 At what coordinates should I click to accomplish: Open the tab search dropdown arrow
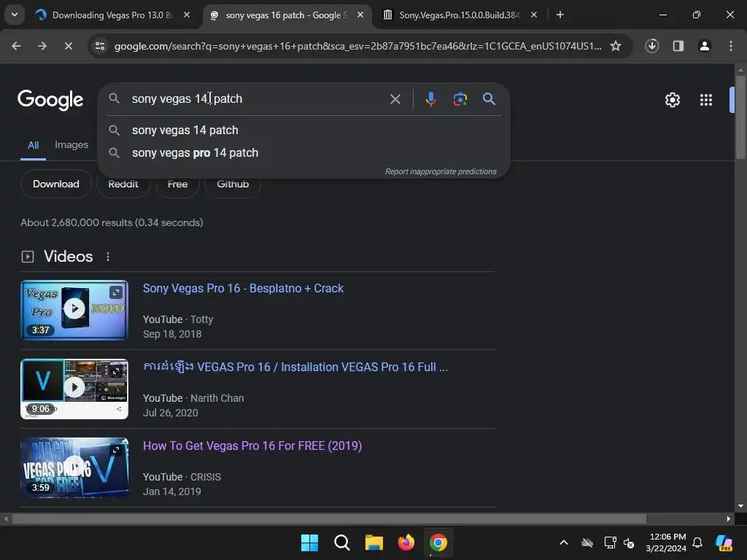(15, 15)
